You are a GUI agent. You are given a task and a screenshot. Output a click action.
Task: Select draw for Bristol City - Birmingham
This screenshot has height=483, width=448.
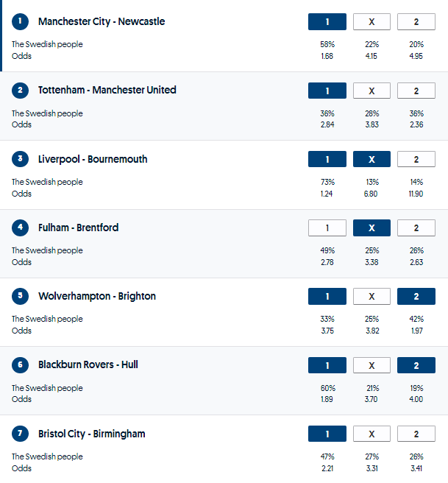[x=371, y=434]
